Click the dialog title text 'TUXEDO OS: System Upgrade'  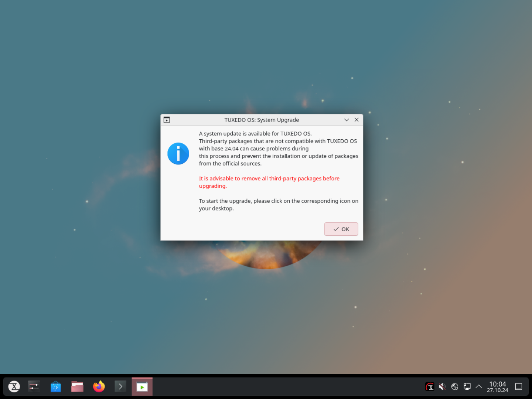click(262, 120)
